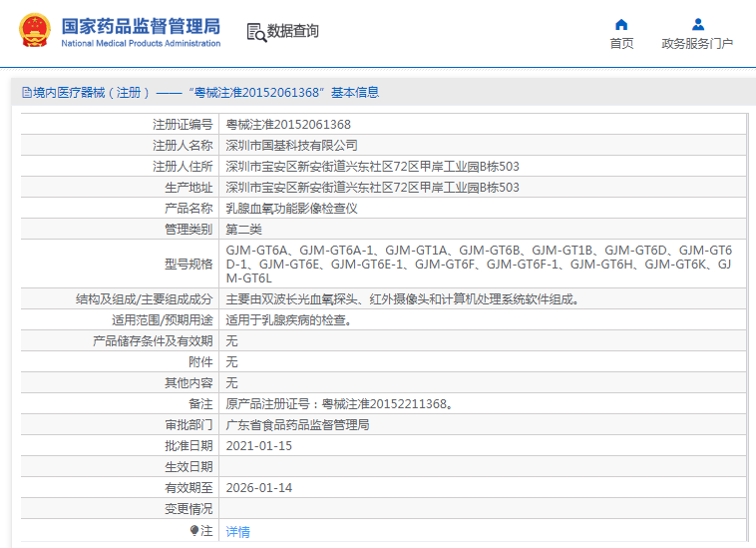The image size is (756, 548).
Task: Click remark 原产品注册证号 value
Action: [339, 404]
